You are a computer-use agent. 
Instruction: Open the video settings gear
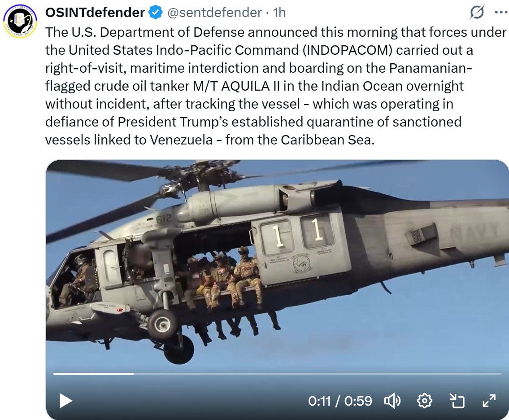coord(425,401)
